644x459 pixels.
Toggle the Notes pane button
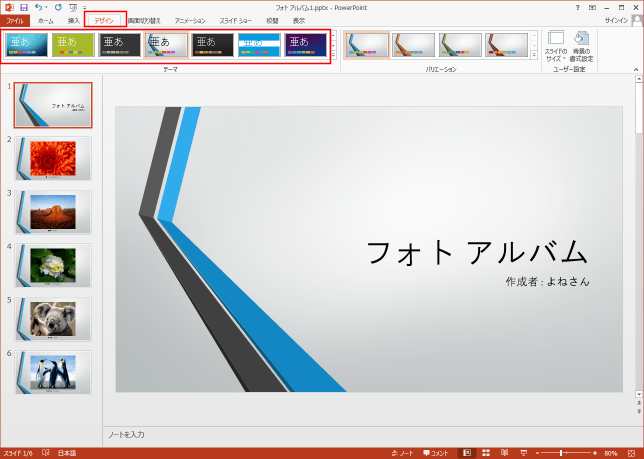[x=400, y=453]
